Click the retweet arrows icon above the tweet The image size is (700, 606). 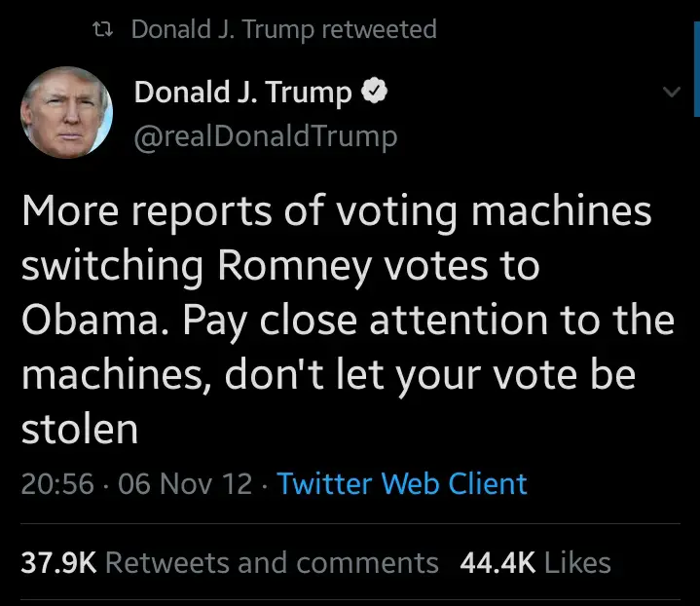[x=98, y=30]
